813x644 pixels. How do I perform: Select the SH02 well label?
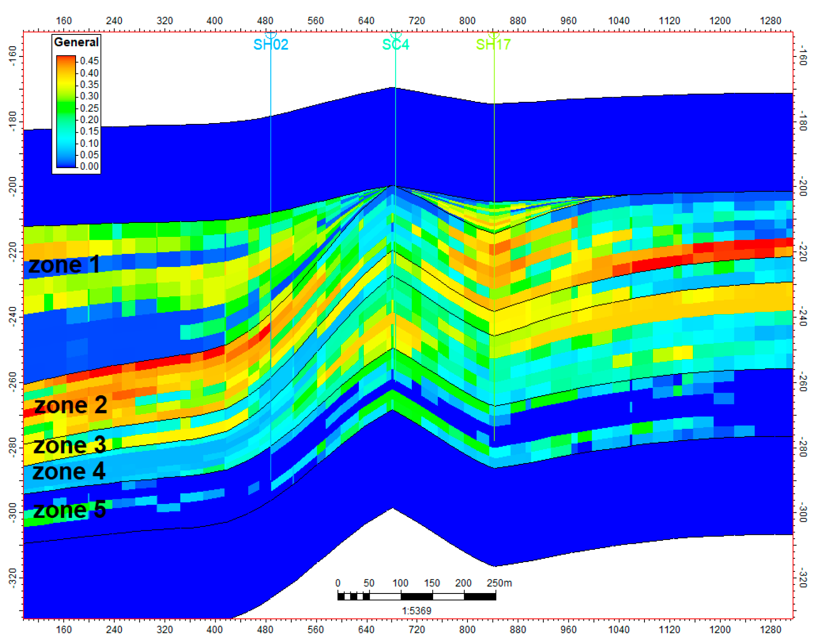click(270, 45)
